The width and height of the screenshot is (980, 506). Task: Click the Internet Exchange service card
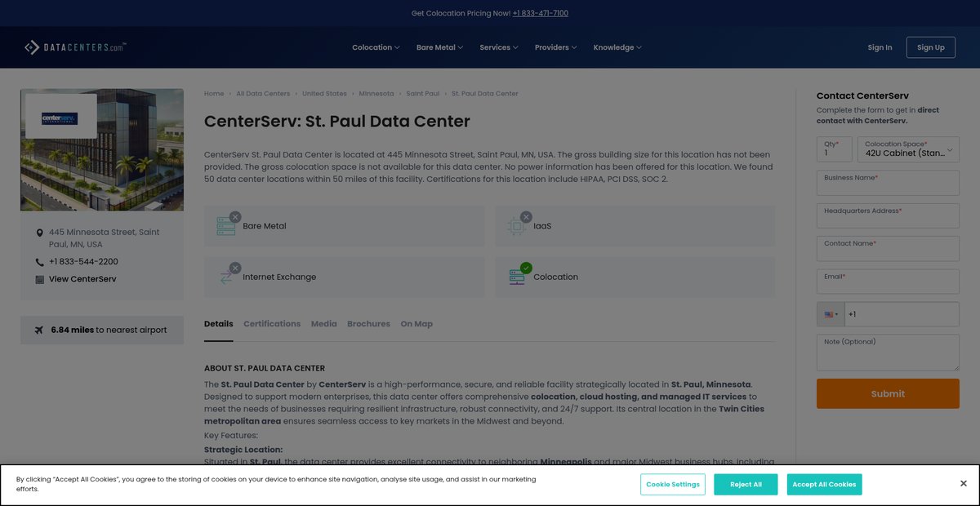(x=344, y=277)
